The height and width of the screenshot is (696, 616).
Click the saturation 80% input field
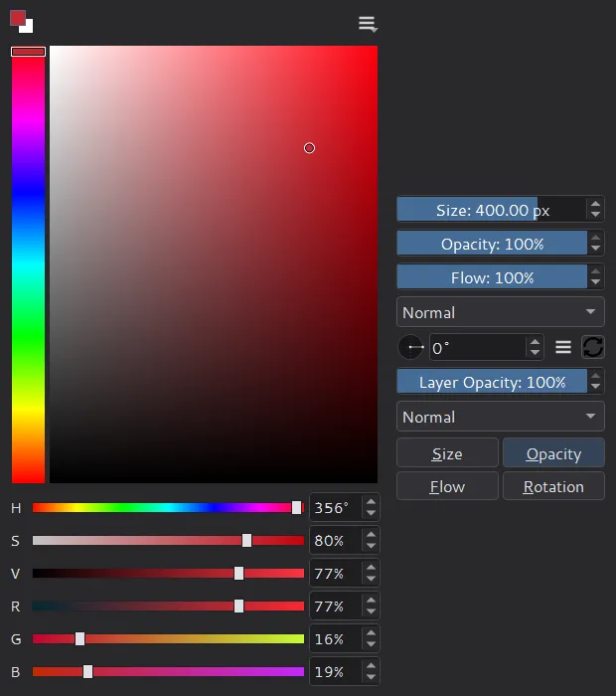point(336,540)
